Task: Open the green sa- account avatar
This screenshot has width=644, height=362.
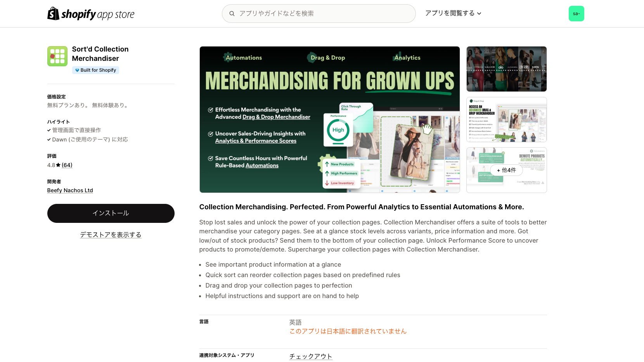Action: click(576, 14)
